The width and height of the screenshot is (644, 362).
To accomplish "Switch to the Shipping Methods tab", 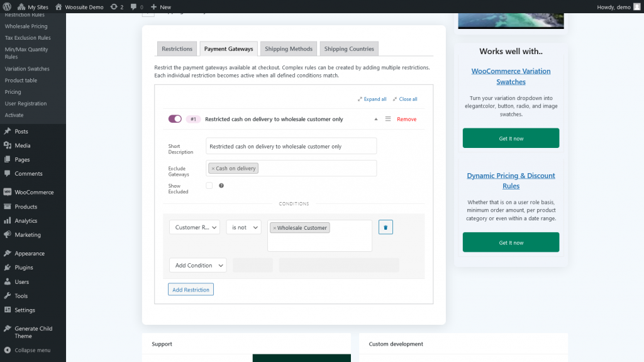I will pos(289,49).
